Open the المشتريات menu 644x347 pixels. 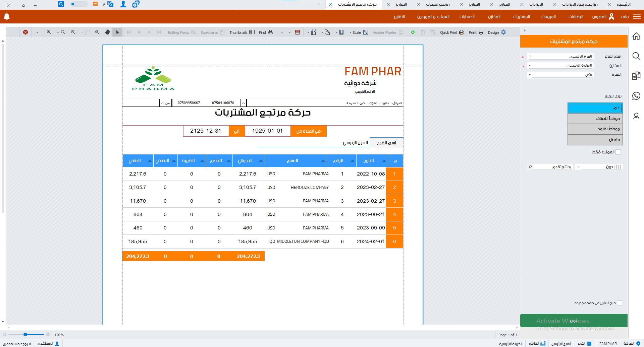pos(521,17)
